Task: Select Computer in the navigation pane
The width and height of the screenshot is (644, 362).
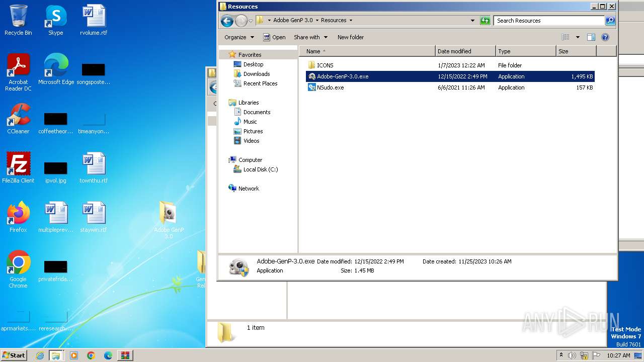Action: click(x=250, y=160)
